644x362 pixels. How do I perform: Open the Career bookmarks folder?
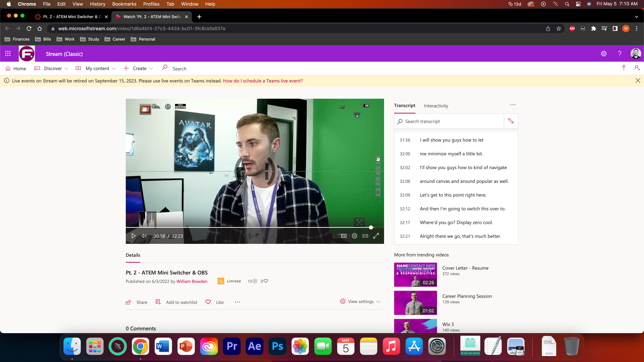click(115, 39)
